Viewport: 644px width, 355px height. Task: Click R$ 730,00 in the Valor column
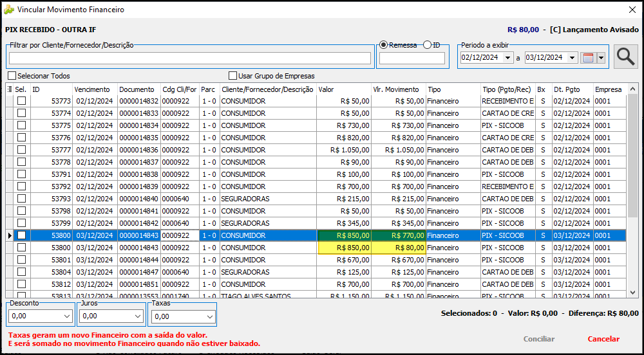click(344, 125)
